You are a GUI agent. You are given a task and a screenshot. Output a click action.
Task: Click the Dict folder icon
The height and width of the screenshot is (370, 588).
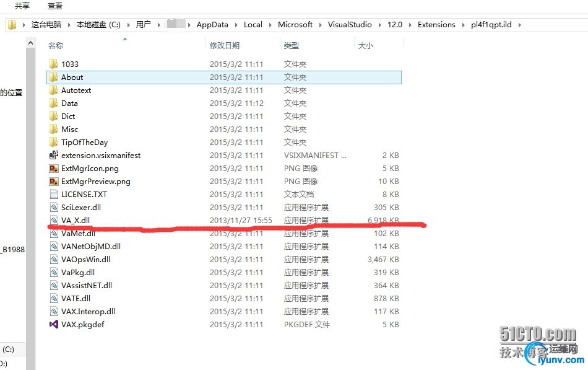click(54, 116)
